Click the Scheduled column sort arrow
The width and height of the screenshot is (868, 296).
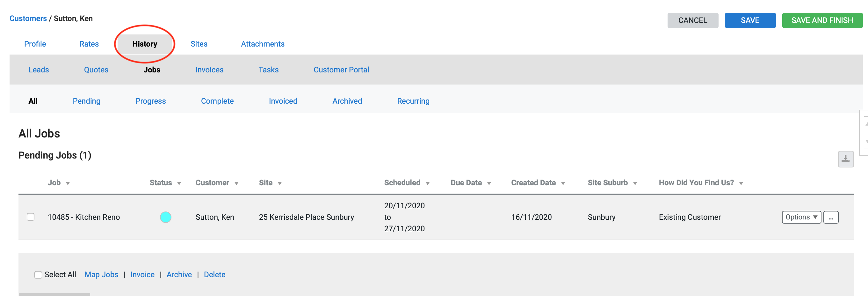click(427, 183)
